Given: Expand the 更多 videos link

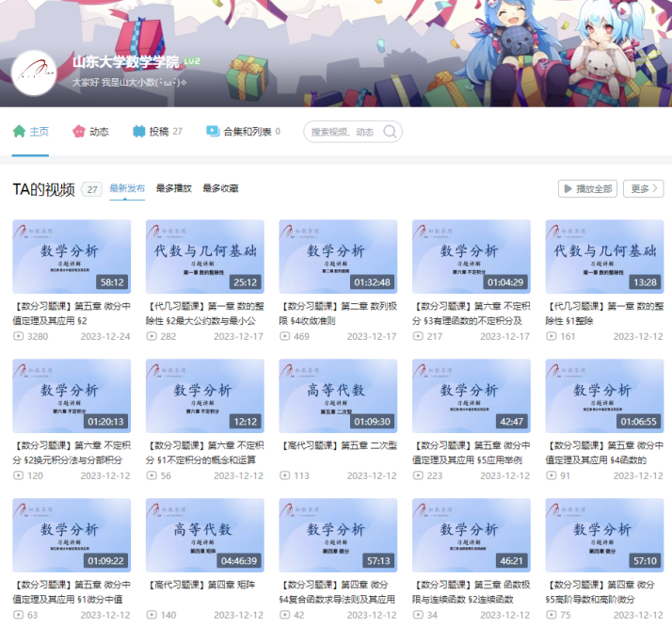Looking at the screenshot, I should coord(644,189).
